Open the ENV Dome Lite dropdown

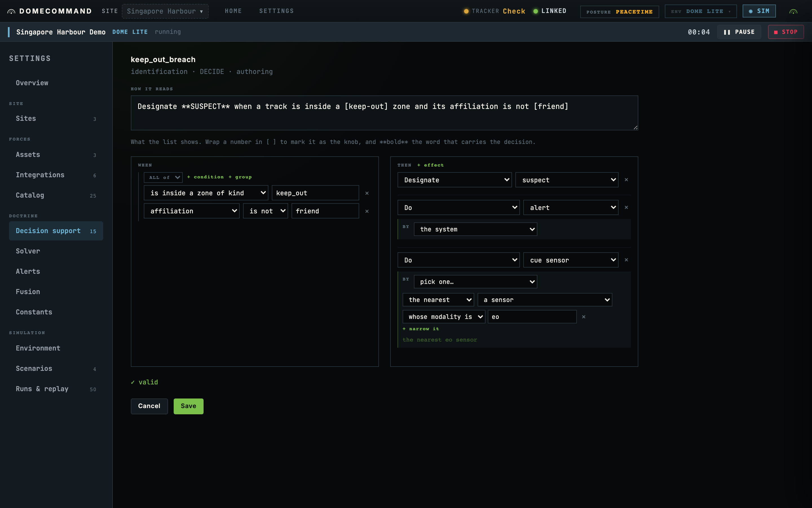tap(701, 11)
